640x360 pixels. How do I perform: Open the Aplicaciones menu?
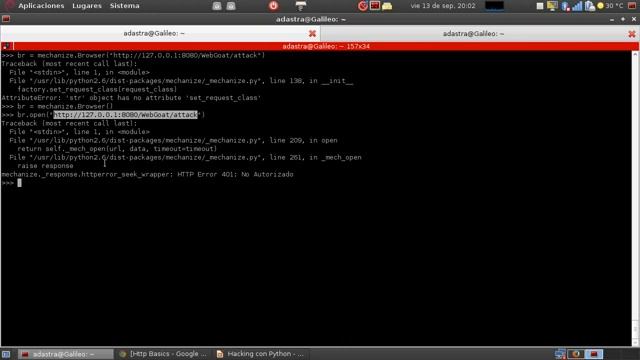41,6
